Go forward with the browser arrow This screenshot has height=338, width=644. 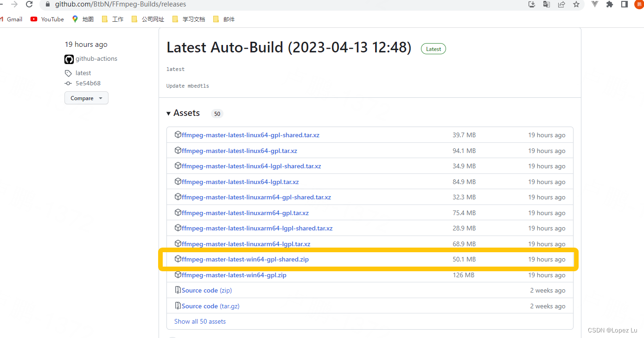(14, 4)
